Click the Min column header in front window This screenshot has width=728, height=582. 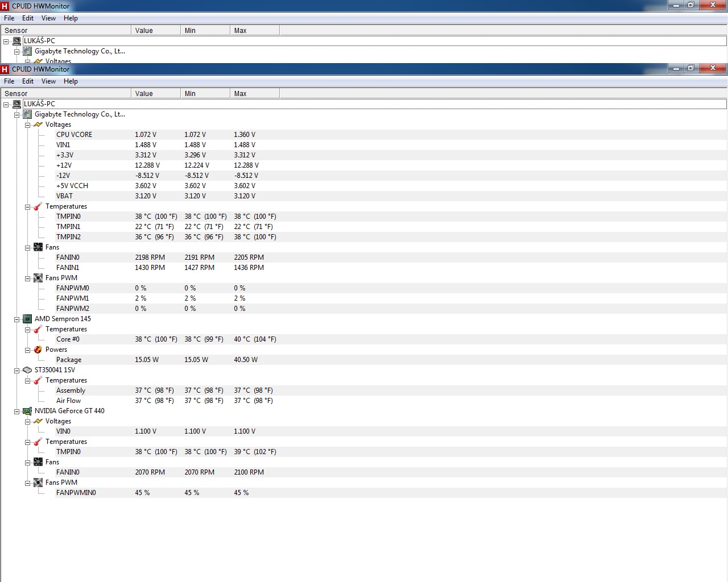(205, 93)
